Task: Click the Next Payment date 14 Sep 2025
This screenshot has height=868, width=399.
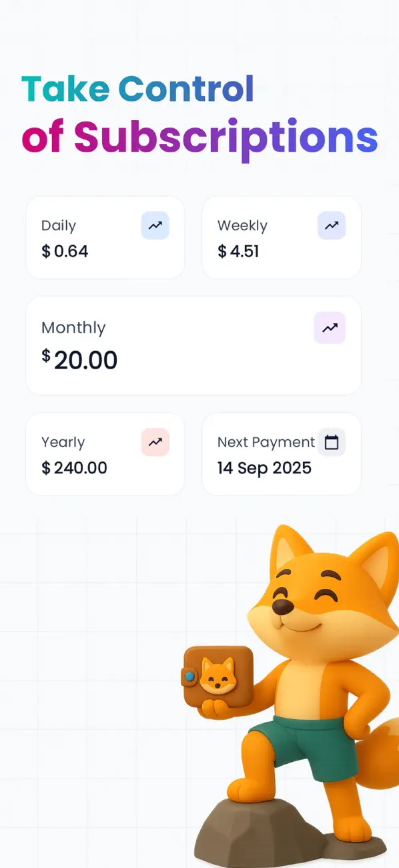Action: (x=264, y=468)
